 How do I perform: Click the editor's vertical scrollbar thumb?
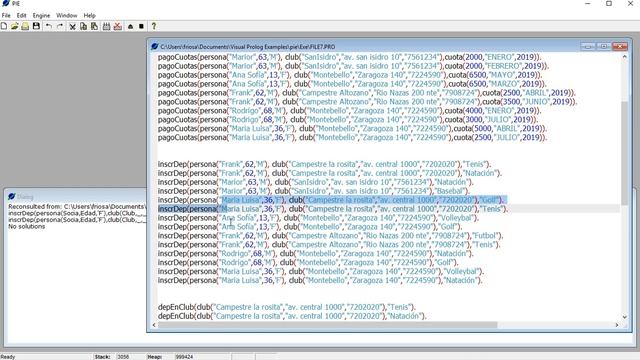click(x=624, y=153)
